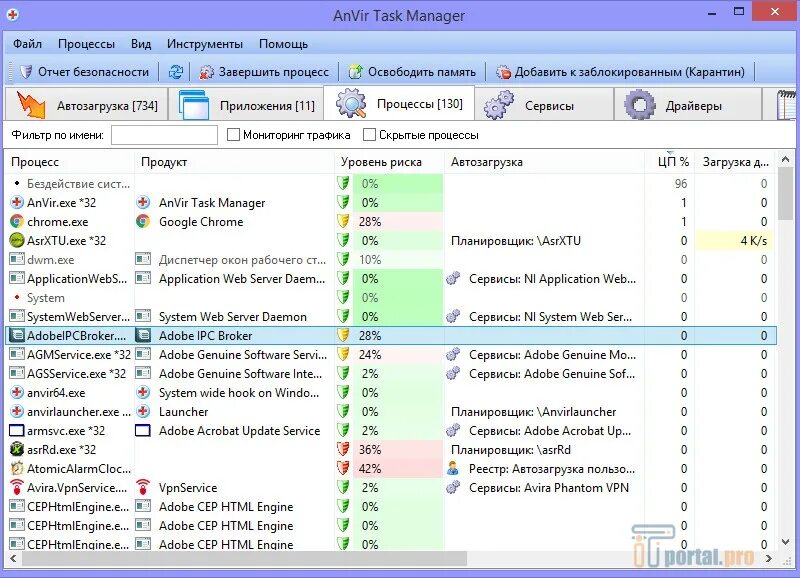Open the Драйверы tab
Viewport: 800px width, 578px height.
[688, 105]
